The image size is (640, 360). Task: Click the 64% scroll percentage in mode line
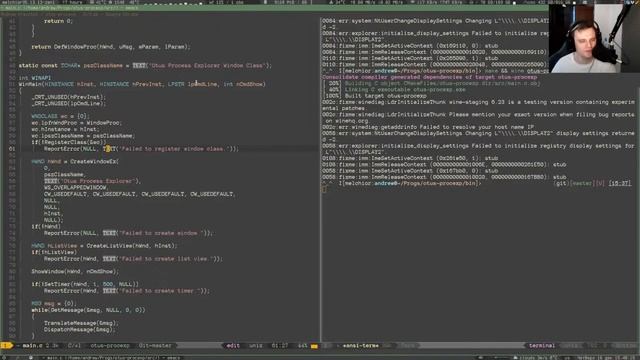pos(302,346)
